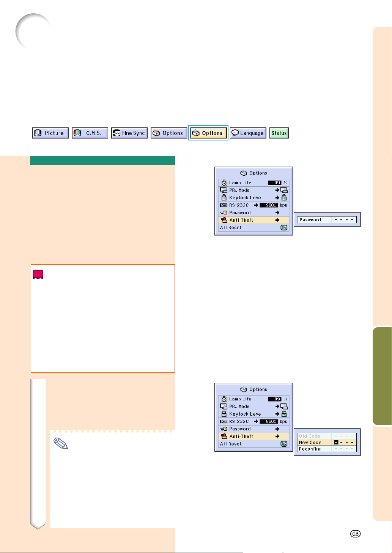Choose All Reset label in menu beside Password box
This screenshot has width=392, height=553.
click(231, 228)
